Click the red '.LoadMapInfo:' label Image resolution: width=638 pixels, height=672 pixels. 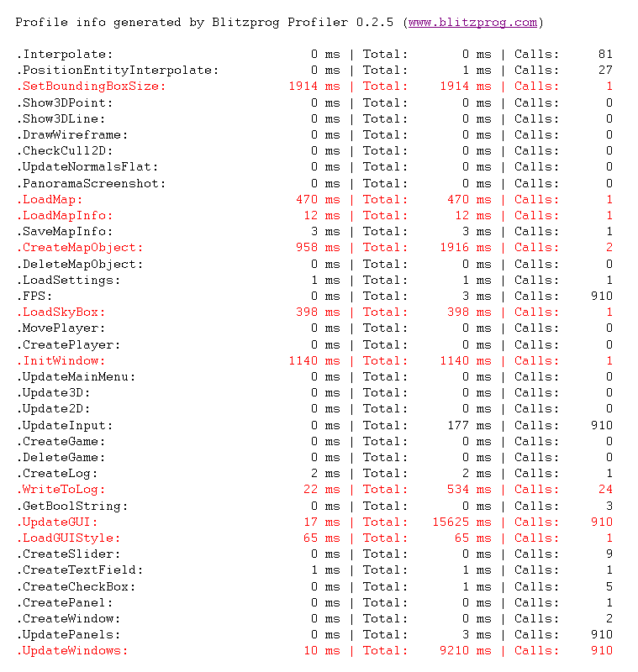click(x=65, y=216)
